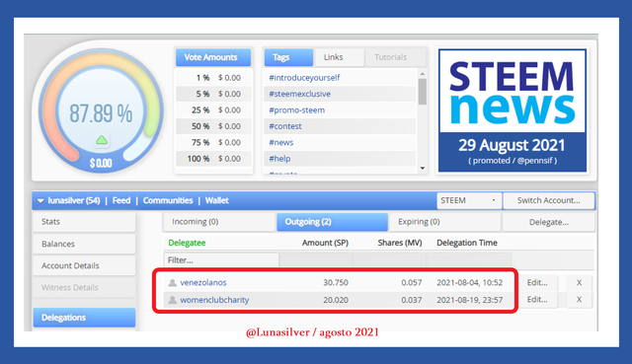Sort by the Shares (MV) column header
Image resolution: width=632 pixels, height=364 pixels.
[x=399, y=243]
